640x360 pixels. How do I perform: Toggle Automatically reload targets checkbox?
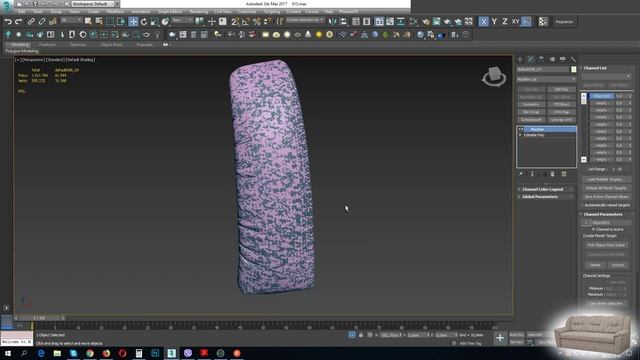[x=582, y=205]
